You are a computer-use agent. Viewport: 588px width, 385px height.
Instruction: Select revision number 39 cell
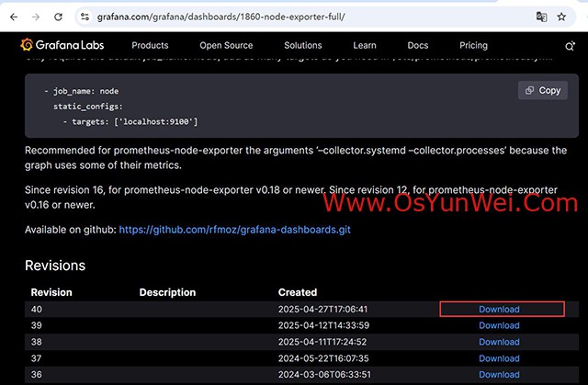(37, 325)
